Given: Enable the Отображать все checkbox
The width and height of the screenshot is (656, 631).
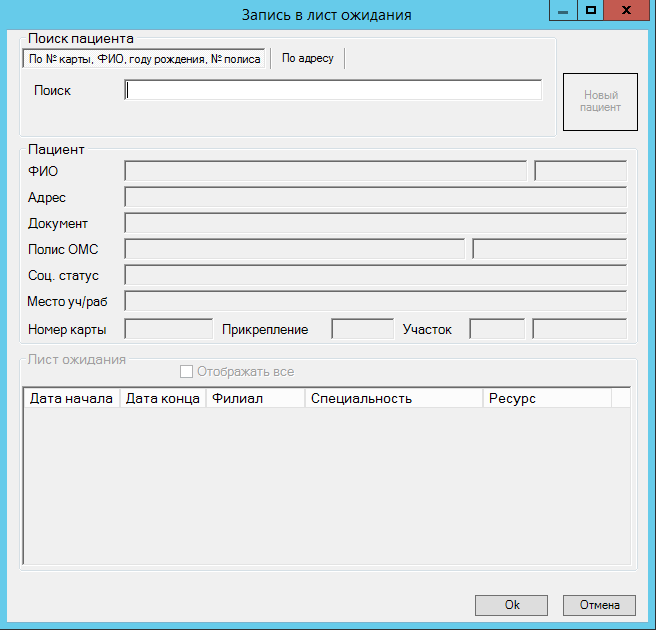Looking at the screenshot, I should pyautogui.click(x=186, y=372).
